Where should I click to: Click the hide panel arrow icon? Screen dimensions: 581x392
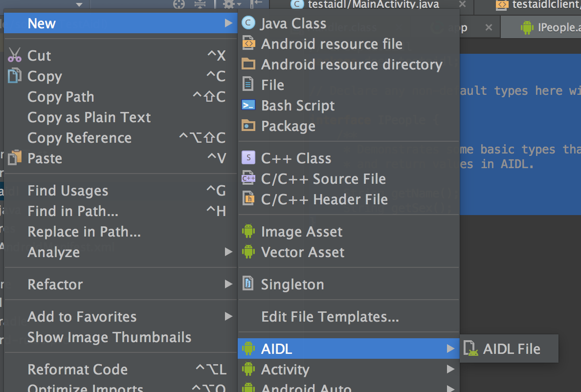pyautogui.click(x=256, y=4)
